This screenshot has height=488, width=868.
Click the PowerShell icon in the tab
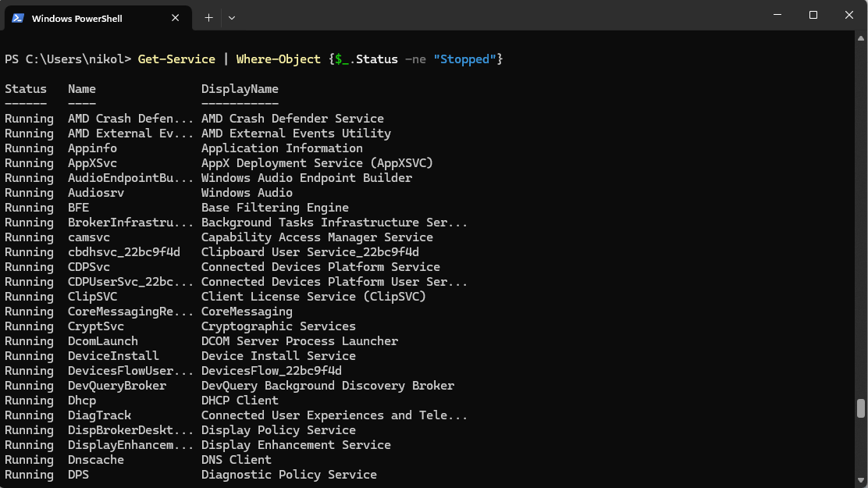[18, 18]
